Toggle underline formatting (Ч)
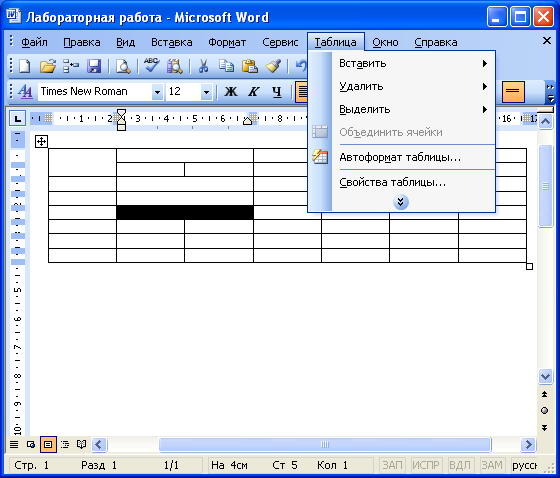The height and width of the screenshot is (478, 560). [277, 92]
